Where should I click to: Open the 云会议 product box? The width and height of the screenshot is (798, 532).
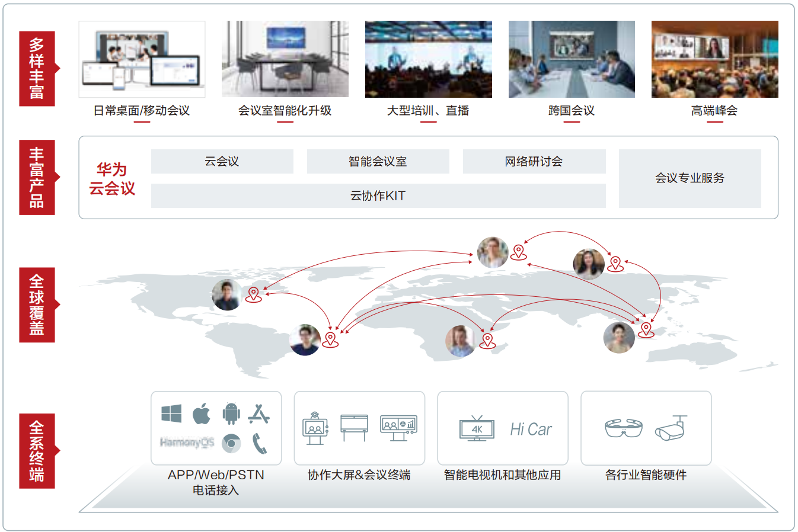click(x=222, y=161)
